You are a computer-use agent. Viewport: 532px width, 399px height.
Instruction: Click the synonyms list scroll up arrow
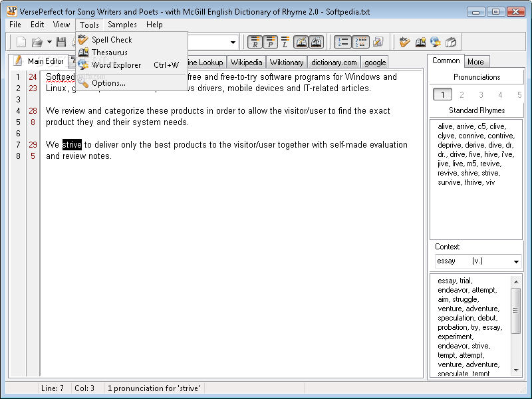click(x=516, y=281)
